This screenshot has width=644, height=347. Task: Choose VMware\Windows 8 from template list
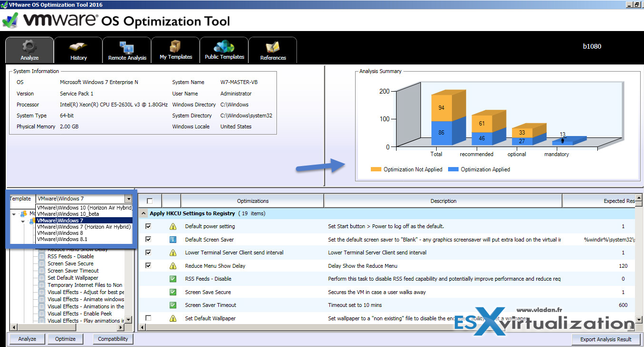coord(84,233)
